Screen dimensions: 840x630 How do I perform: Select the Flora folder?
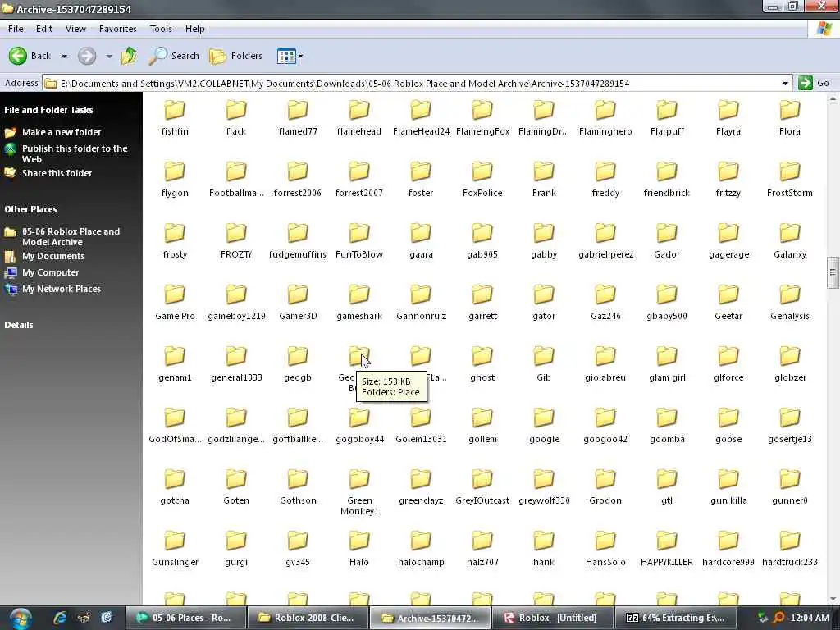790,118
